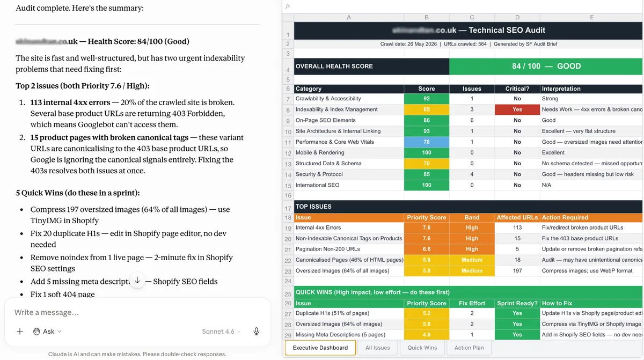Click the Write a message input field
This screenshot has width=644, height=360.
(x=137, y=312)
